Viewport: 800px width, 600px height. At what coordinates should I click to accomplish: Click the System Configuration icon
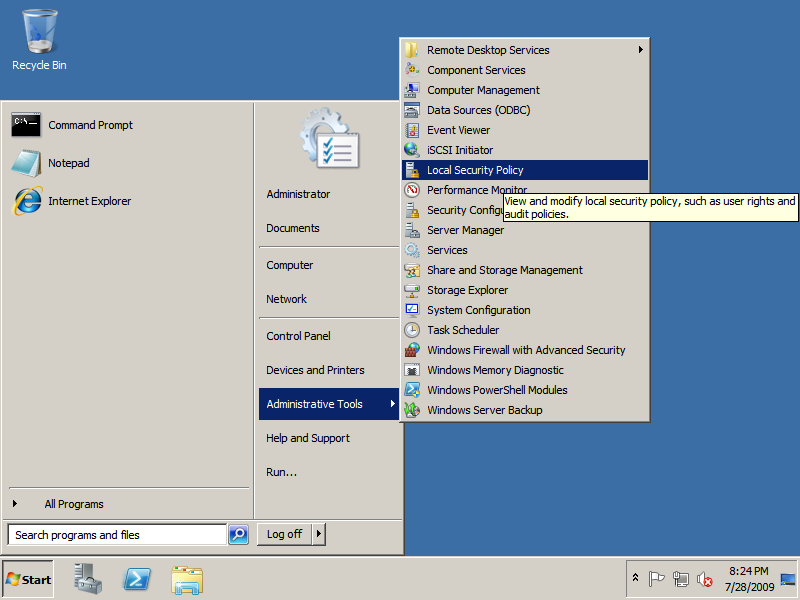pyautogui.click(x=412, y=310)
